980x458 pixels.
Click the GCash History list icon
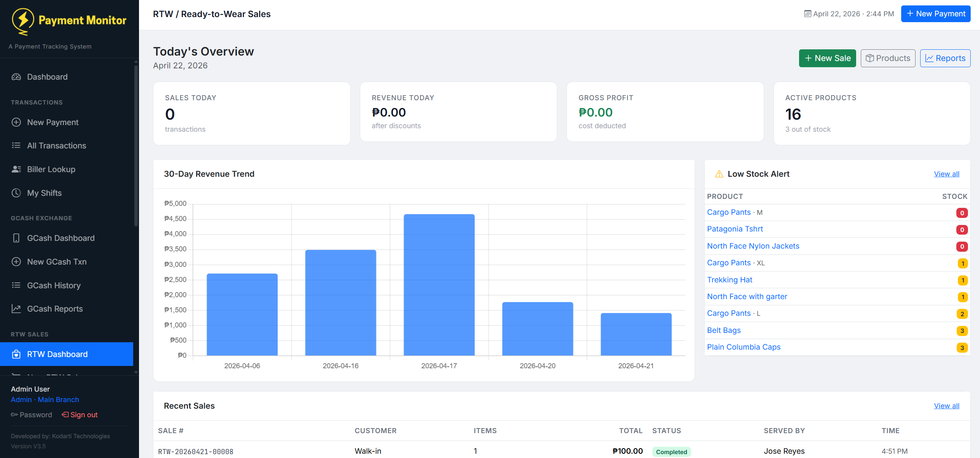16,285
